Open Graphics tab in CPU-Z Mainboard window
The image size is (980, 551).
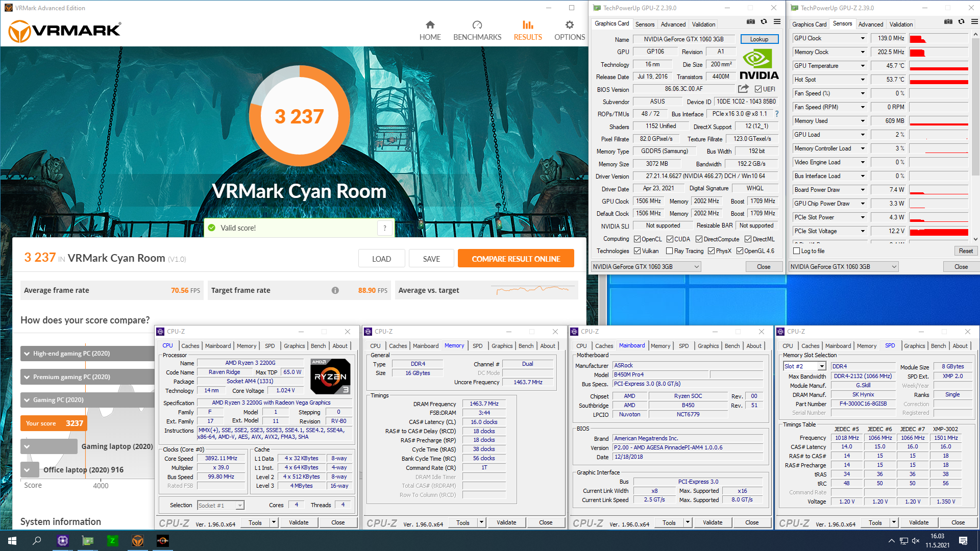tap(708, 346)
